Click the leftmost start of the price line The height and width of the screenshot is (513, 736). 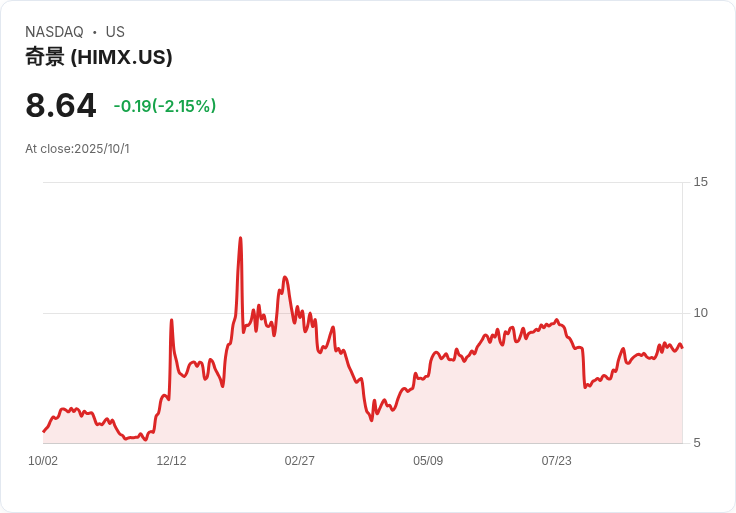click(44, 431)
